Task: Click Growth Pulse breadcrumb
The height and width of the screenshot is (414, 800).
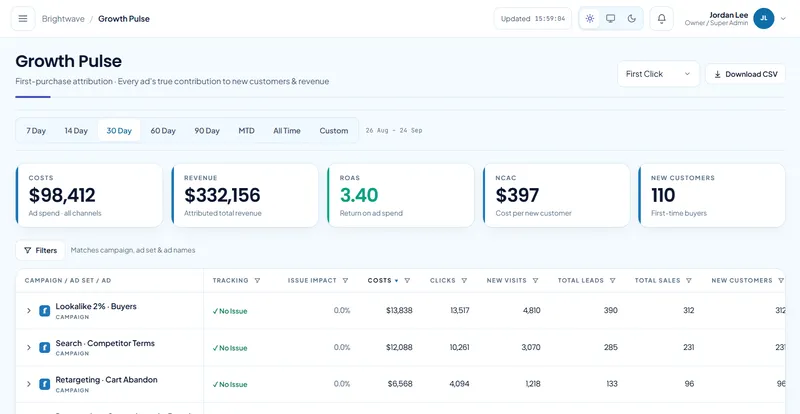Action: (x=124, y=19)
